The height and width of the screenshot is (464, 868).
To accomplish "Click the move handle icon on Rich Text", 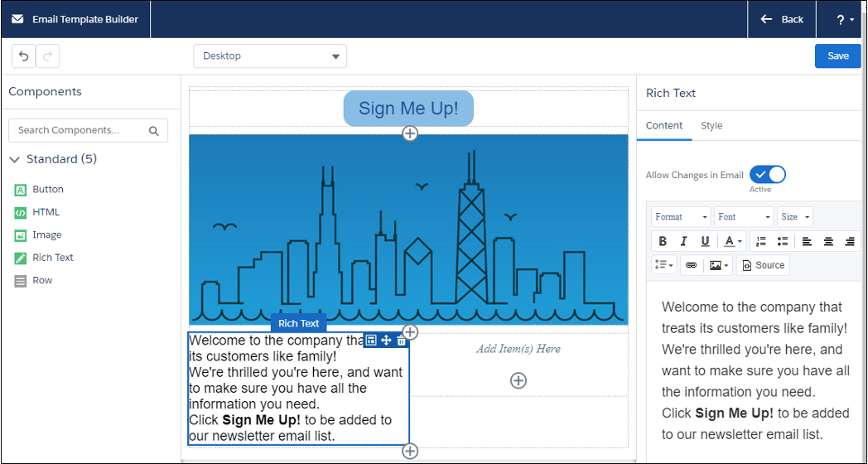I will pyautogui.click(x=387, y=341).
